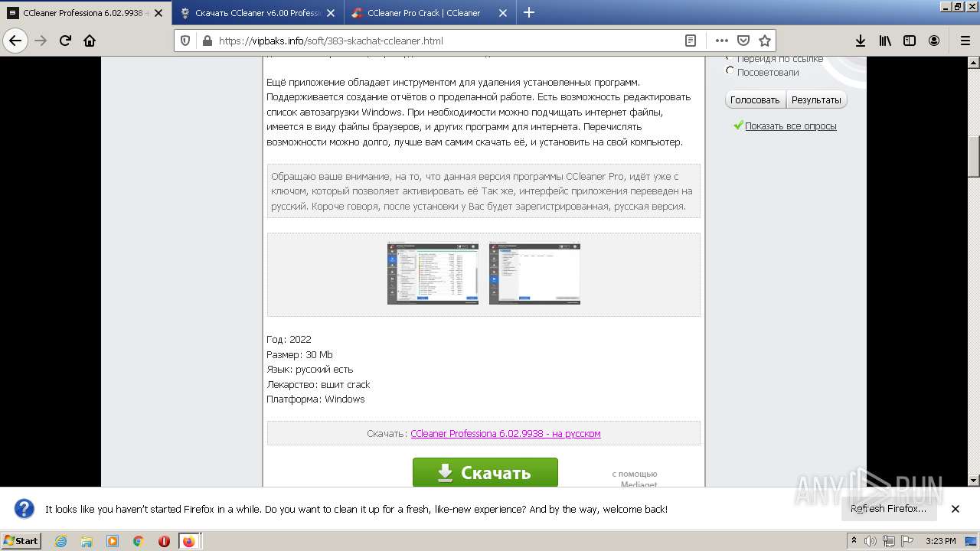Show tracking protection shield info
The image size is (980, 551).
tap(185, 41)
